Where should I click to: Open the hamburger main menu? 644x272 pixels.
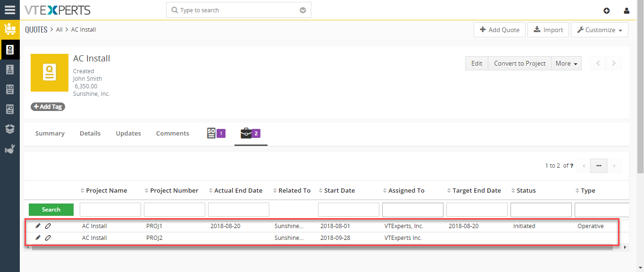pyautogui.click(x=9, y=9)
